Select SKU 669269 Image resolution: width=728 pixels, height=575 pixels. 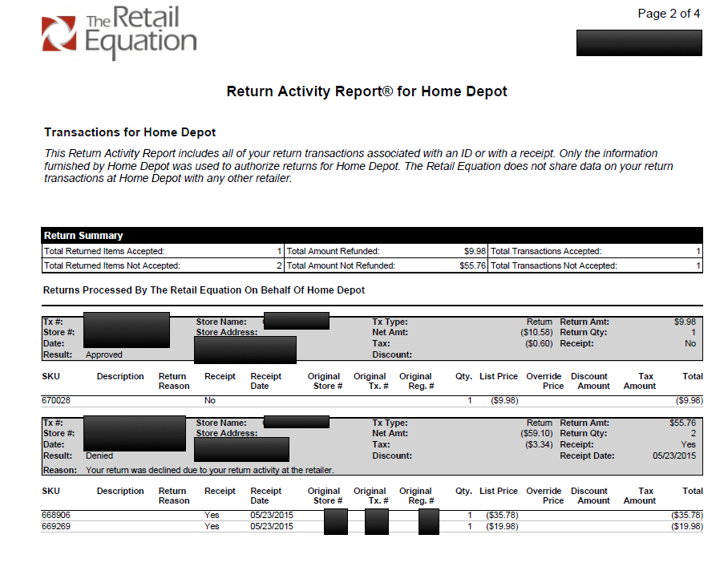click(55, 526)
